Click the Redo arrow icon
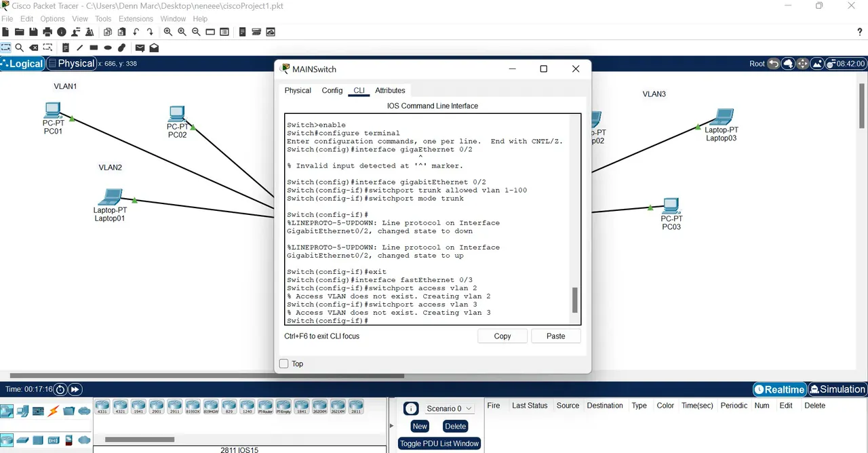 pos(151,32)
